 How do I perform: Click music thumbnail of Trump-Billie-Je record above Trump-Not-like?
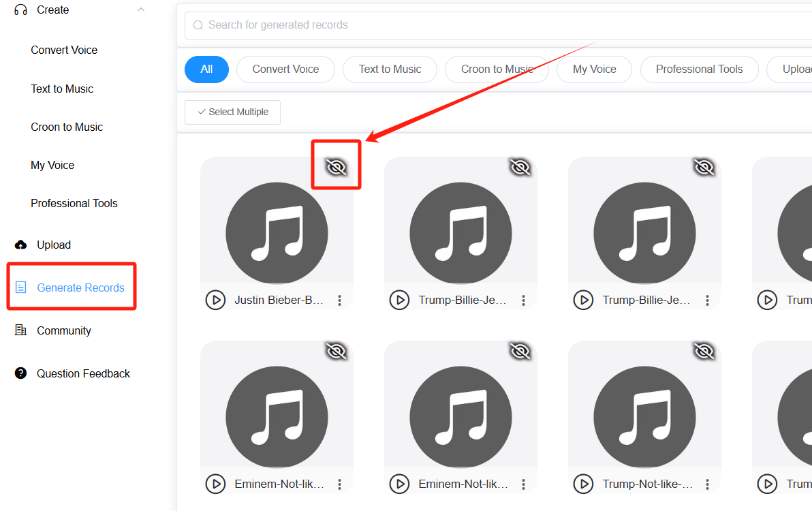644,233
